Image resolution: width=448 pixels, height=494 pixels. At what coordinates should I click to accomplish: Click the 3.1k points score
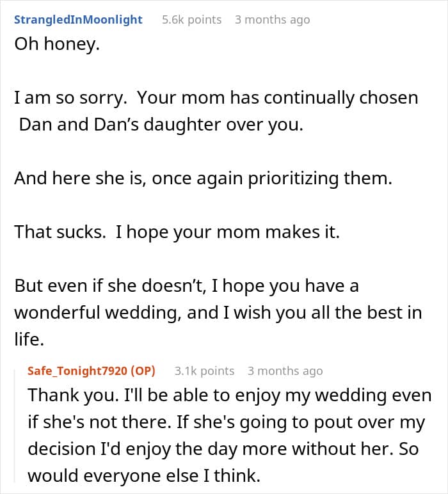click(x=204, y=371)
